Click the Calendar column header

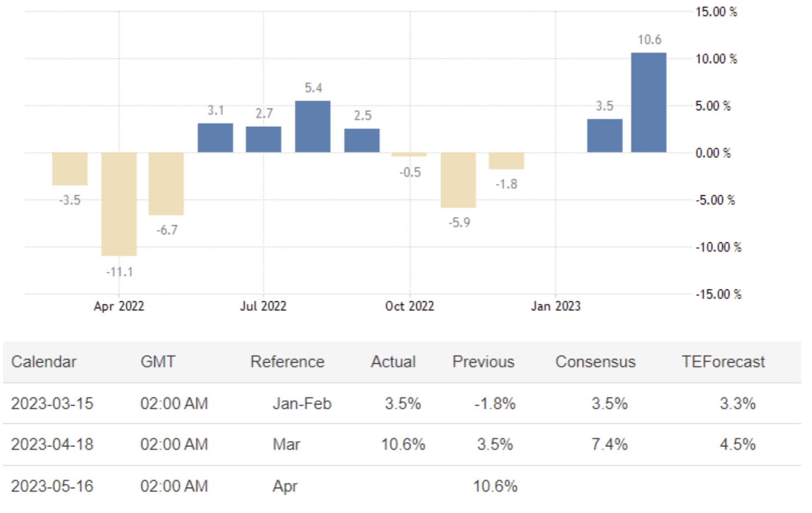[44, 361]
